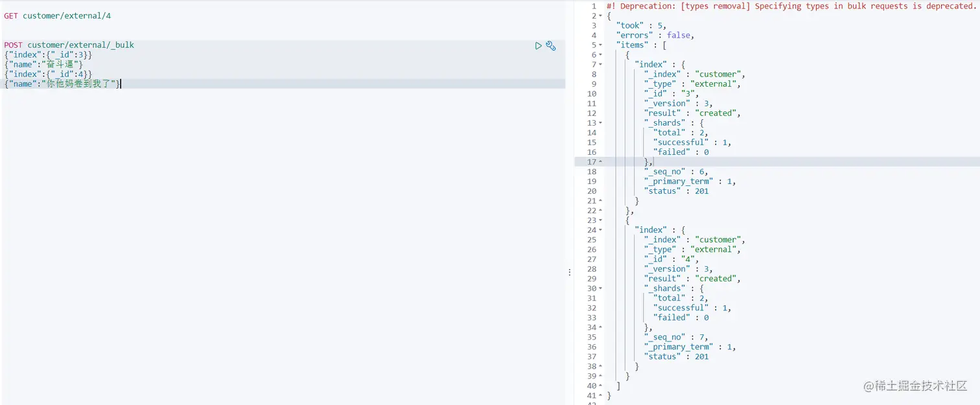The image size is (980, 405).
Task: Send the bulk request with the play icon
Action: tap(538, 45)
